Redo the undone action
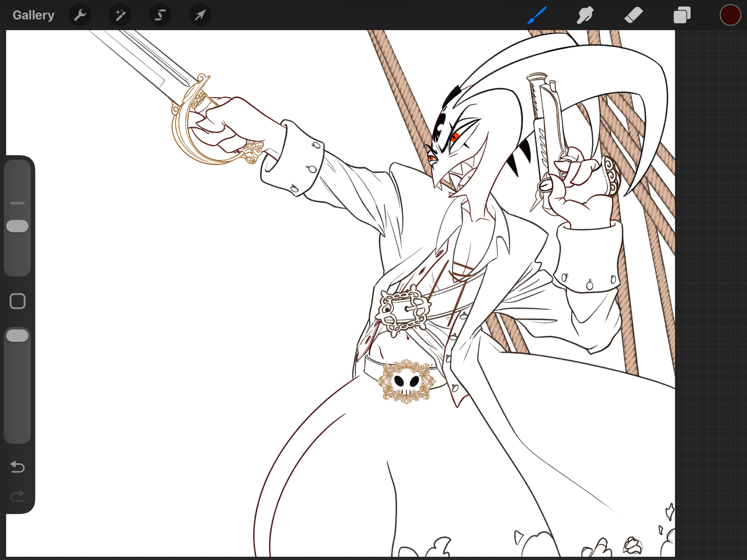 [18, 496]
